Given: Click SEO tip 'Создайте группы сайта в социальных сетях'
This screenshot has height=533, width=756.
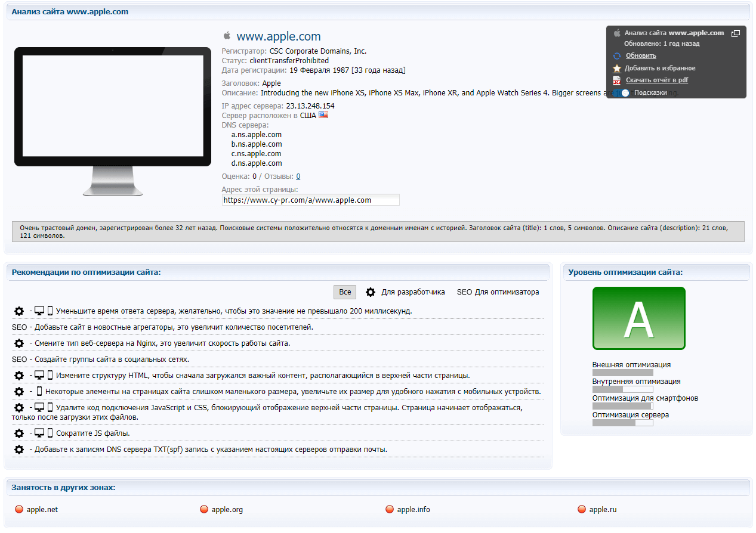Looking at the screenshot, I should click(112, 359).
